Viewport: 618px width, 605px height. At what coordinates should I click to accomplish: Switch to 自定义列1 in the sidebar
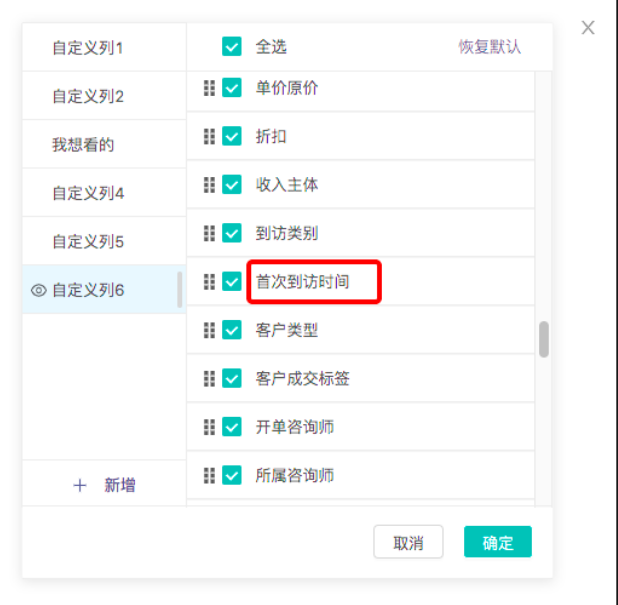[x=104, y=47]
